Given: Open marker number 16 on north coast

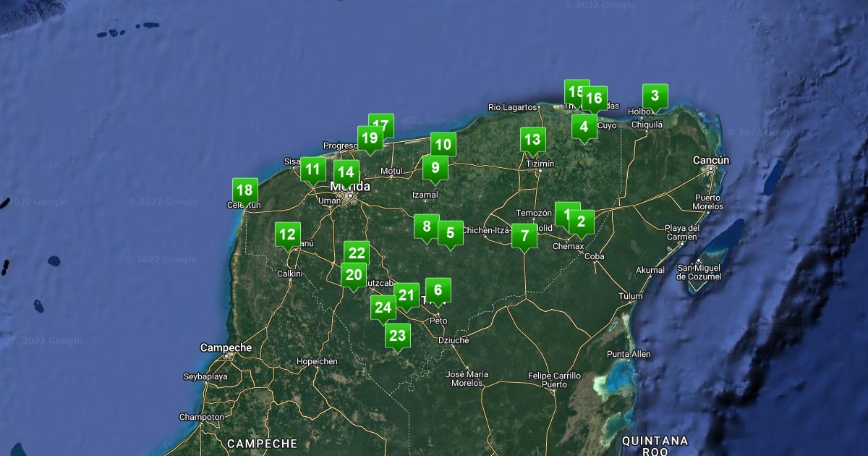Looking at the screenshot, I should (x=595, y=98).
